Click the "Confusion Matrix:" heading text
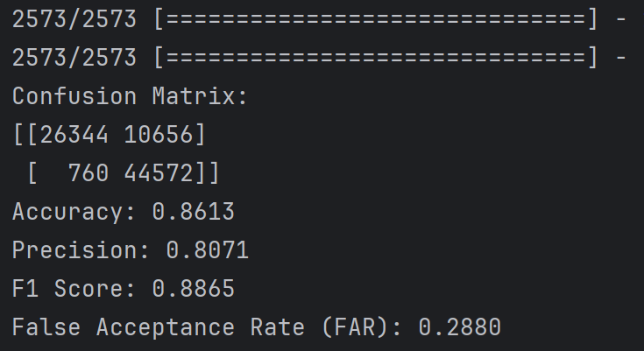This screenshot has height=351, width=644. (x=131, y=96)
